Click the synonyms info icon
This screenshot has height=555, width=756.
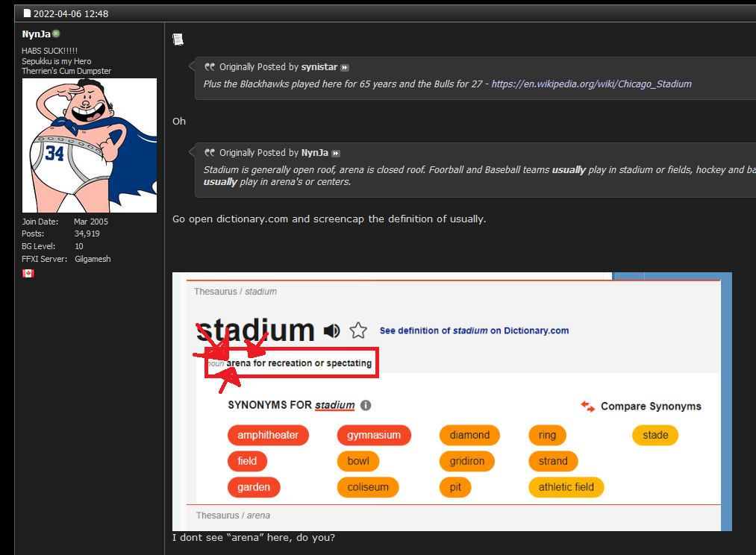[366, 405]
